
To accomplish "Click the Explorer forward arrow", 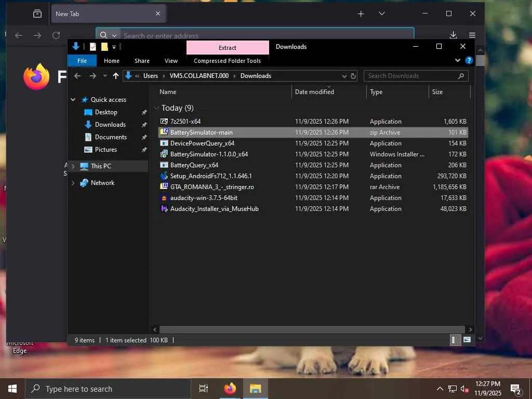I will click(92, 76).
